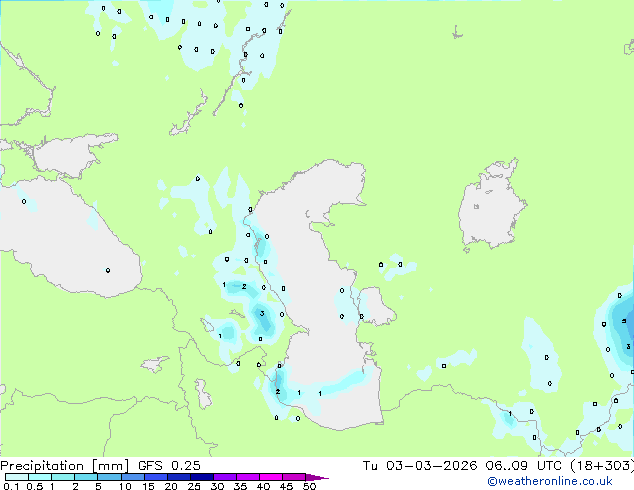Select the legend swatch between 40 and 45
This screenshot has height=490, width=634.
[271, 477]
